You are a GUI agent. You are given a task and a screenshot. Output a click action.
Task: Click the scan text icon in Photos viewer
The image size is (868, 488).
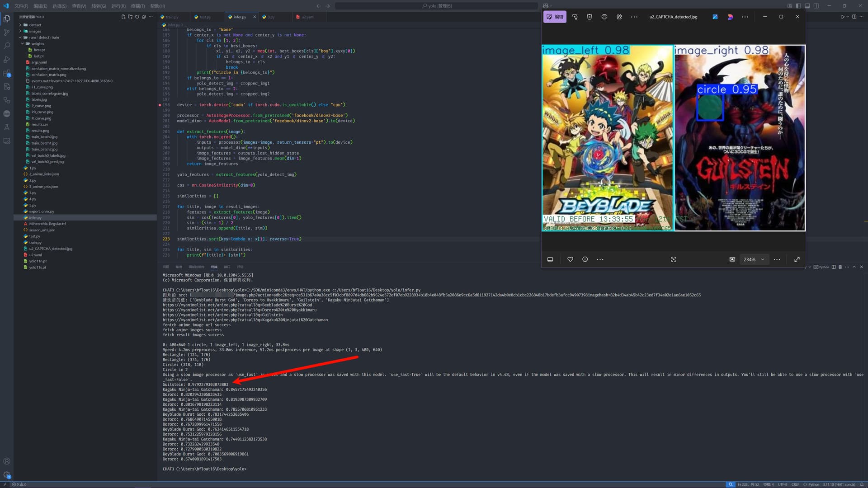[674, 259]
